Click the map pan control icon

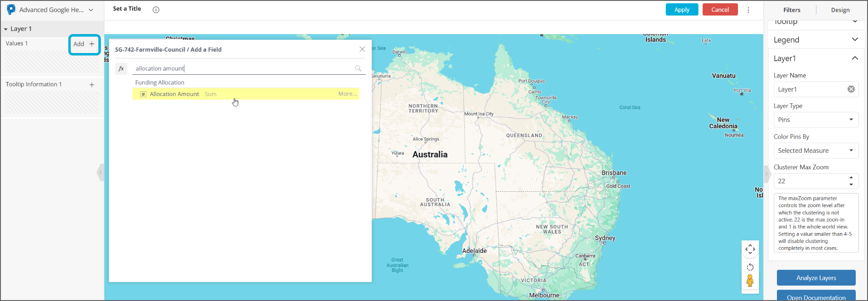(x=750, y=249)
